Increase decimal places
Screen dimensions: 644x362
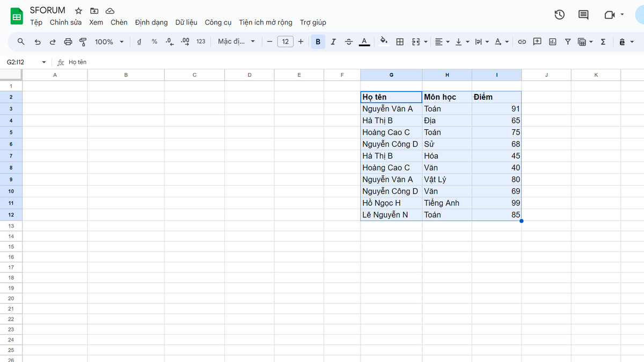pos(185,42)
